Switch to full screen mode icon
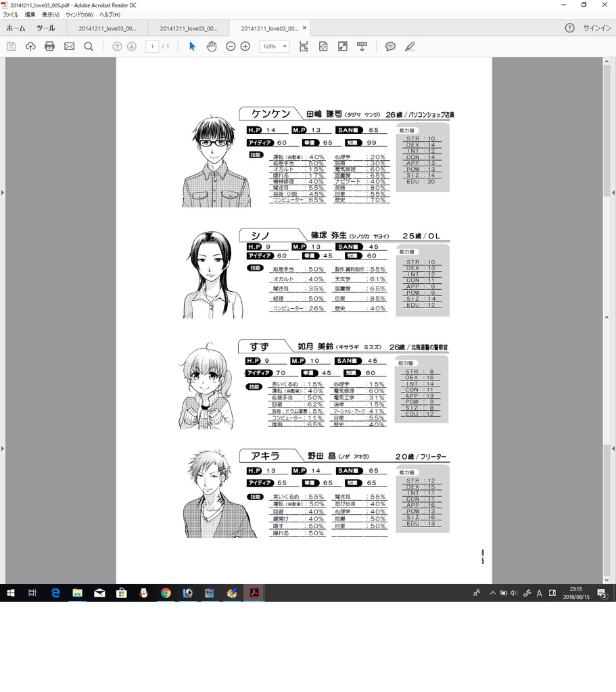Image resolution: width=616 pixels, height=692 pixels. tap(343, 47)
